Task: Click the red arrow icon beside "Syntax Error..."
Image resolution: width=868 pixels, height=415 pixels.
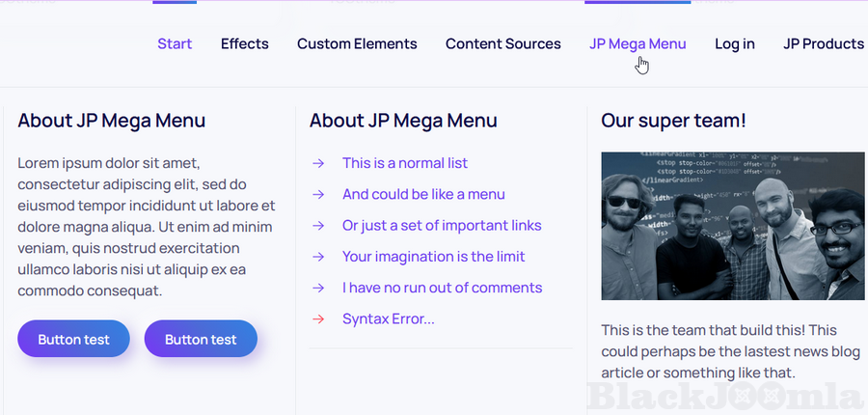Action: (317, 319)
